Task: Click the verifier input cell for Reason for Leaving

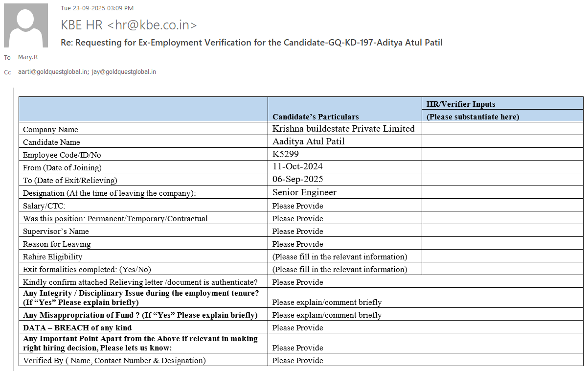Action: pos(502,244)
